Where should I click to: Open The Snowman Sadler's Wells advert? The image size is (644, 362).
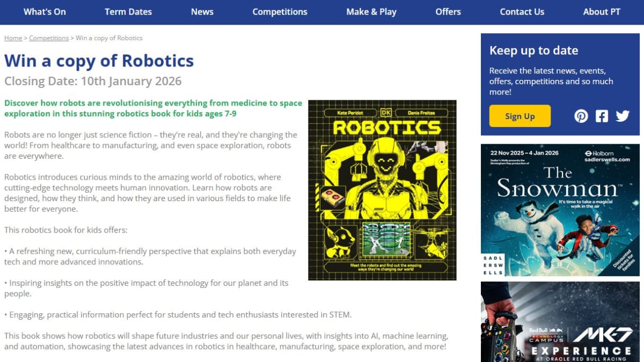pyautogui.click(x=560, y=210)
